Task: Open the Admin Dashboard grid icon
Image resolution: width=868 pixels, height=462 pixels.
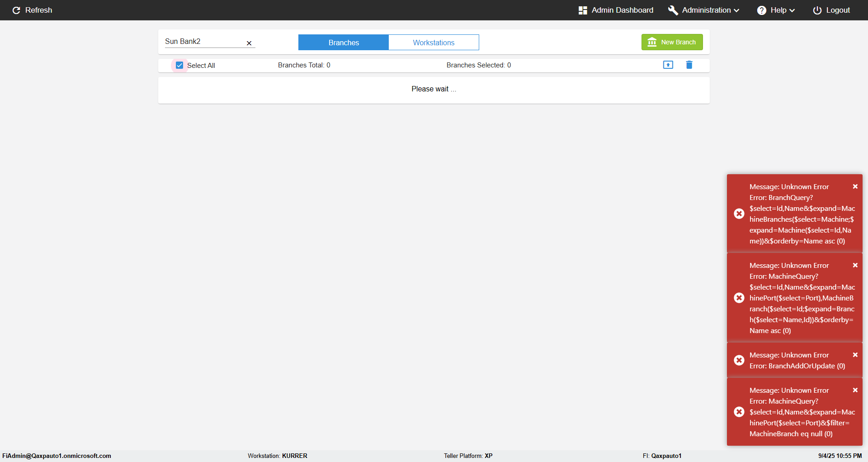Action: (x=583, y=10)
